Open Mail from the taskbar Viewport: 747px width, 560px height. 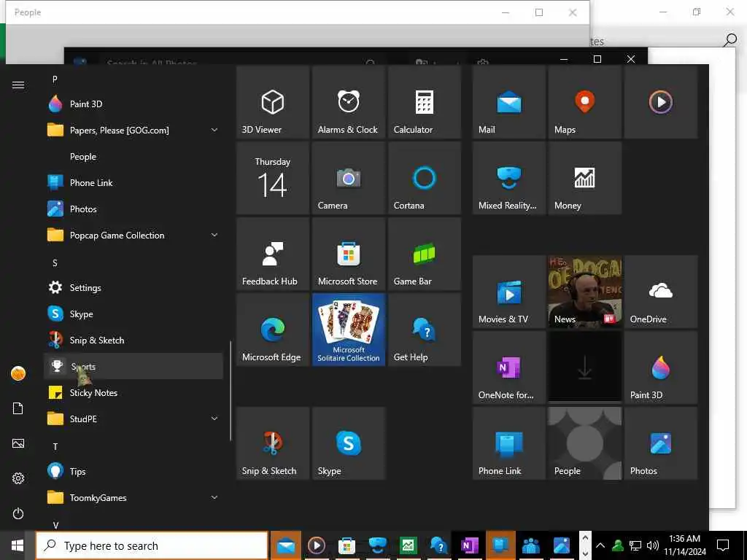click(x=286, y=545)
